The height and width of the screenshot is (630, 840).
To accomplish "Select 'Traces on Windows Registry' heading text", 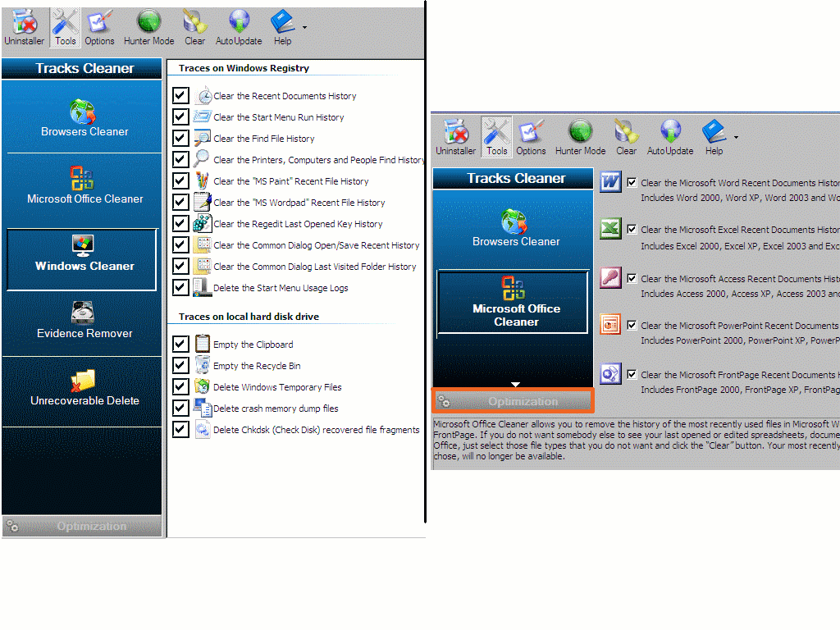I will (244, 68).
